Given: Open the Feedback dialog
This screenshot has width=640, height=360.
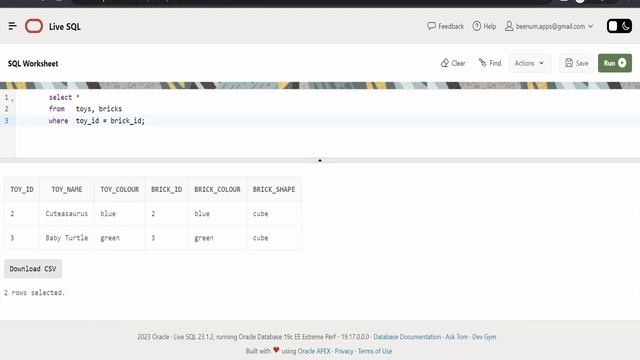Looking at the screenshot, I should pos(445,26).
